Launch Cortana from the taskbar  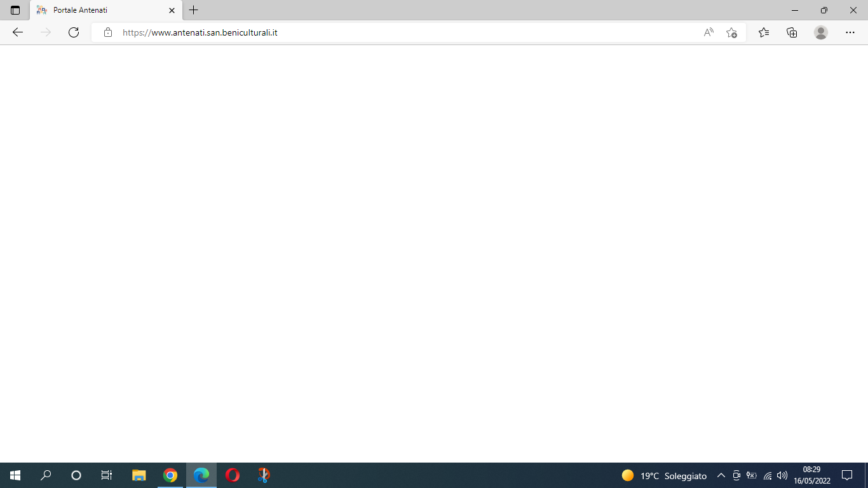[76, 475]
